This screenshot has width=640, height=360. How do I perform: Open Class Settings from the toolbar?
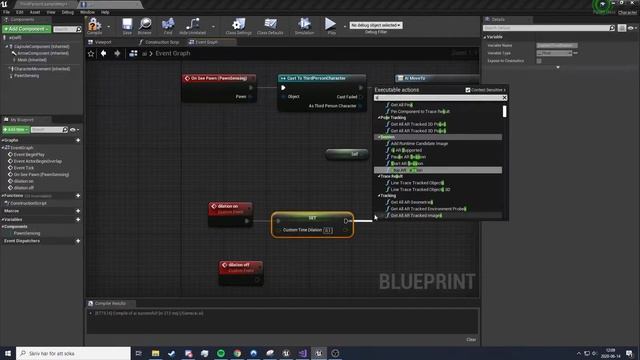239,24
